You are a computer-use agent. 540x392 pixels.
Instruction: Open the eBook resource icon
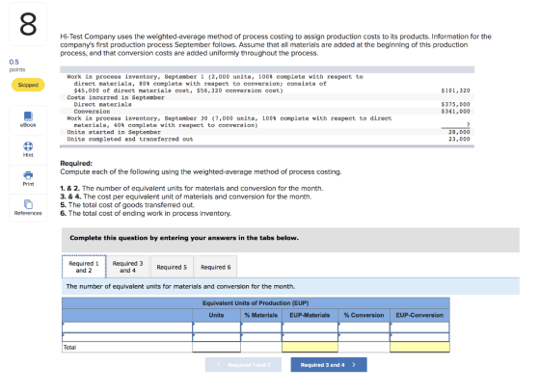28,117
